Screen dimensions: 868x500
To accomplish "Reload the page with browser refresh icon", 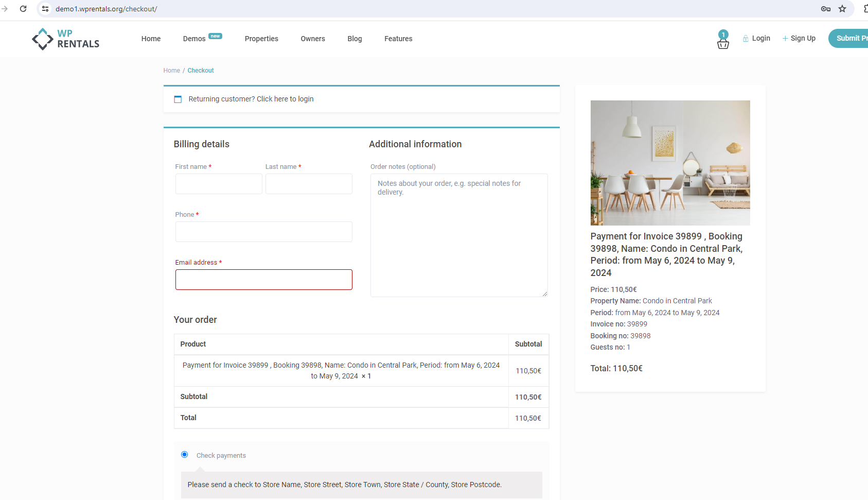I will [23, 9].
